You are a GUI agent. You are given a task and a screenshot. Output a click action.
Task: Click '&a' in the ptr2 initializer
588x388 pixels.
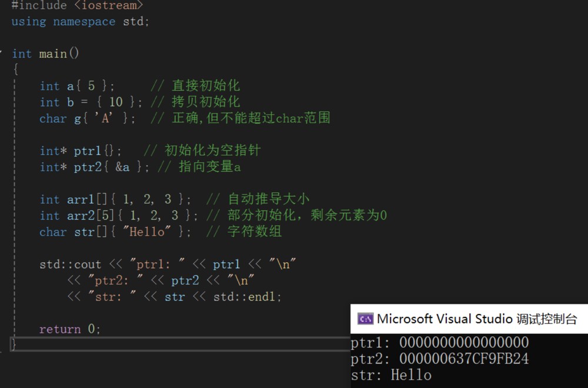click(122, 167)
